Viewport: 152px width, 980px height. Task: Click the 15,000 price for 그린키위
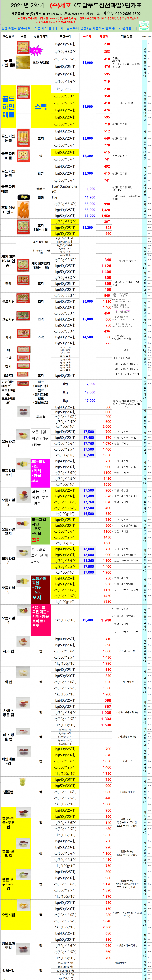coord(88,319)
